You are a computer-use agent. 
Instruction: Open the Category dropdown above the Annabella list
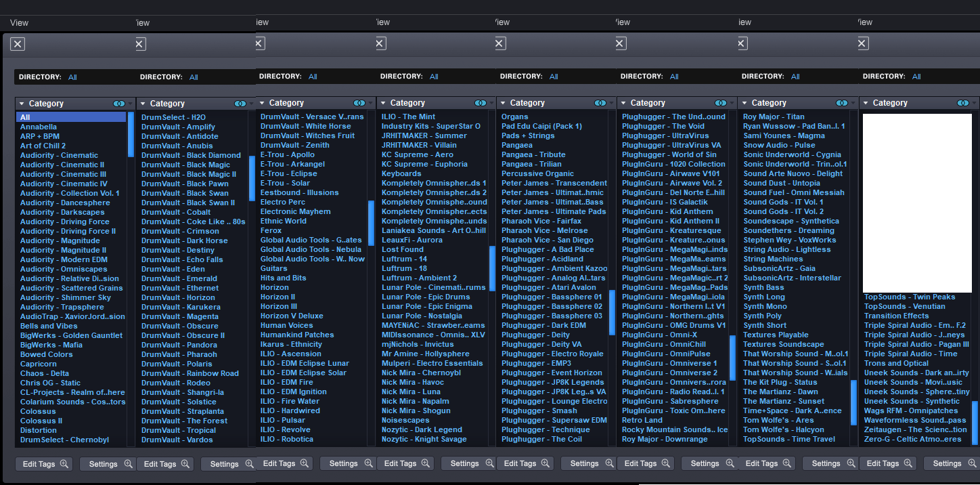pos(41,104)
